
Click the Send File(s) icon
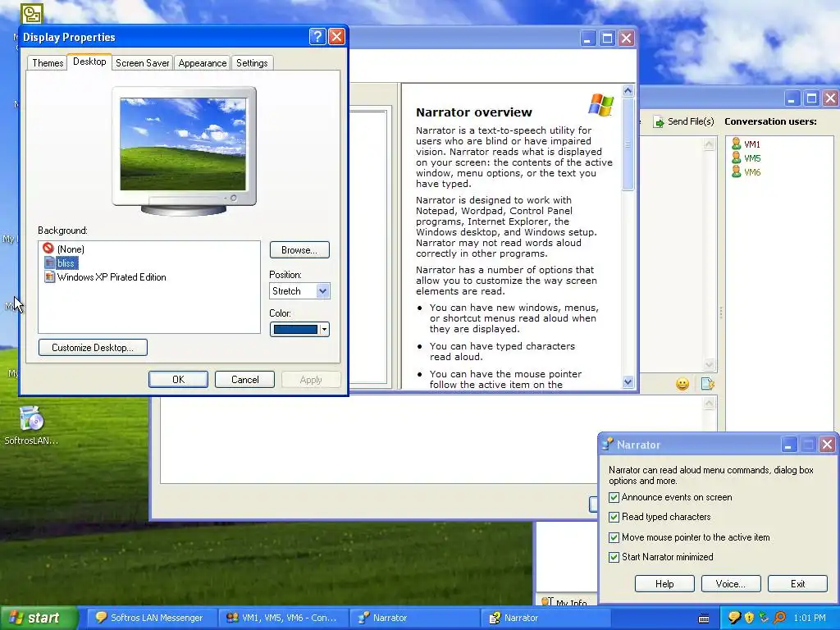659,122
